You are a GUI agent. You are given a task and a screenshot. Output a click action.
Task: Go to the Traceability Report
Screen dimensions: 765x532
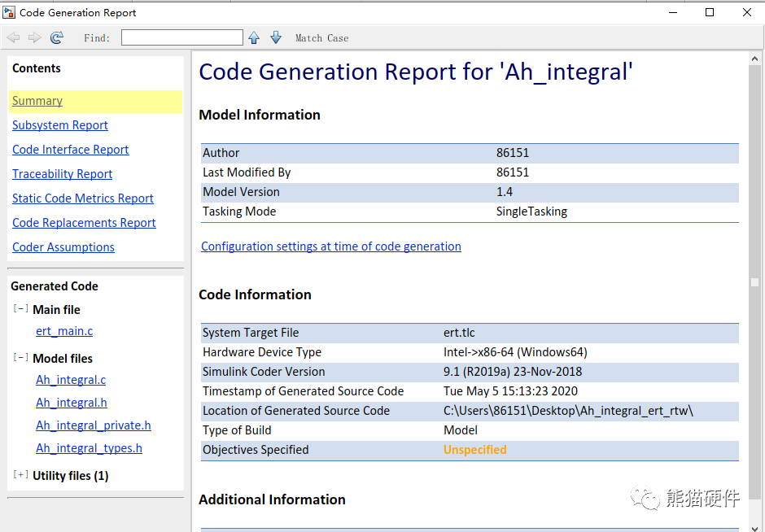(x=63, y=174)
